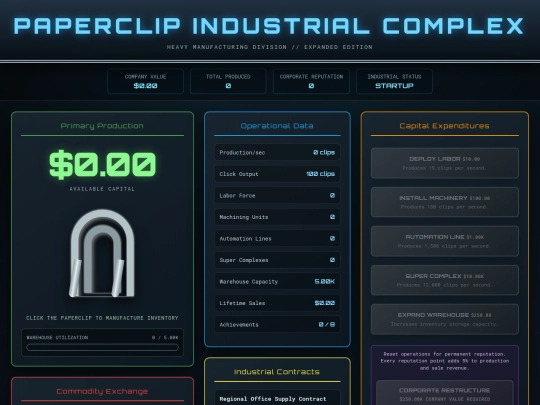
Task: Click the Corporate Restructure button
Action: (445, 394)
